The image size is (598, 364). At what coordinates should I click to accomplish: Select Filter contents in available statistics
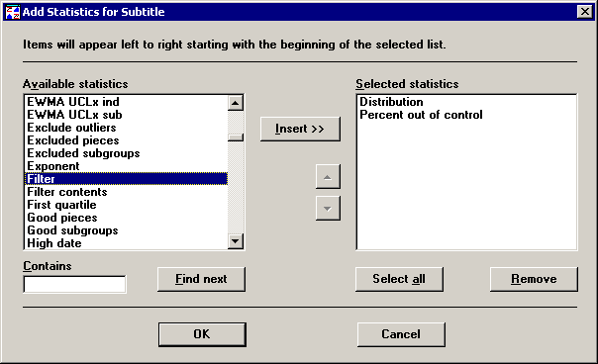127,192
